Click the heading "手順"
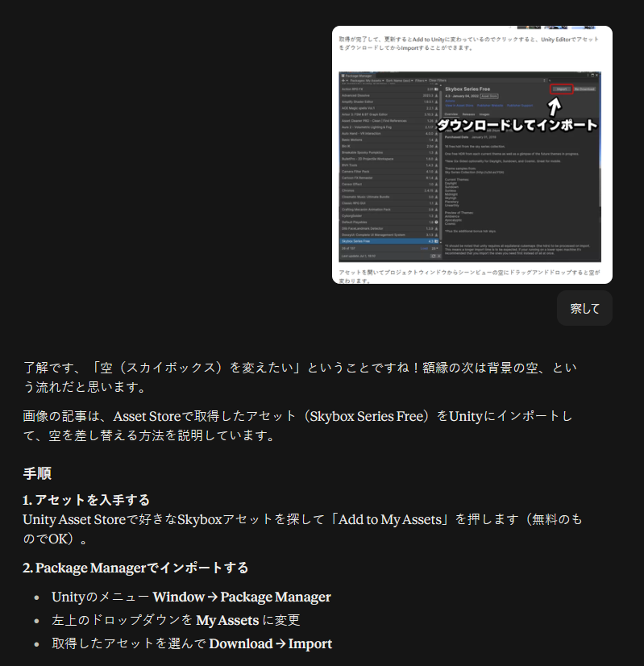The height and width of the screenshot is (666, 644). pos(37,473)
